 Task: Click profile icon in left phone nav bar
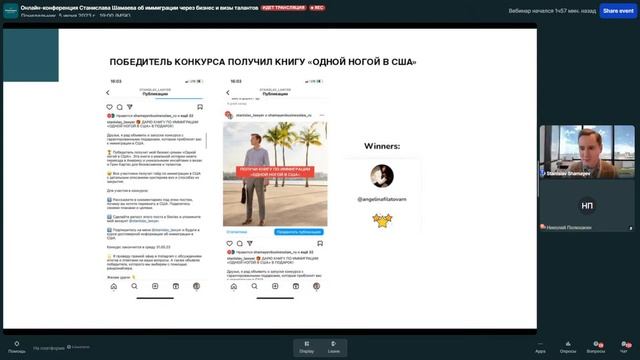pyautogui.click(x=196, y=287)
